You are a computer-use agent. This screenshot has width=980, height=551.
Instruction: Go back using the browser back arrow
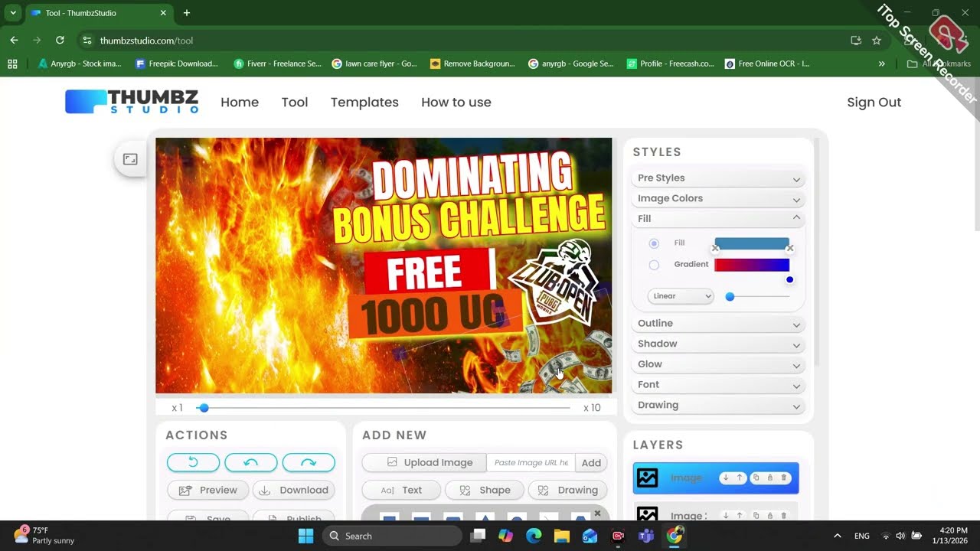14,41
